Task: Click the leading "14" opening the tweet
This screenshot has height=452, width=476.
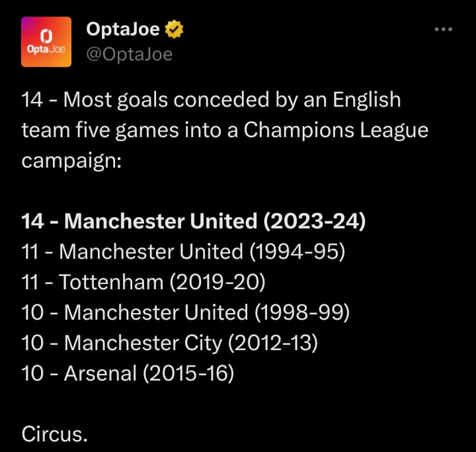Action: 32,100
